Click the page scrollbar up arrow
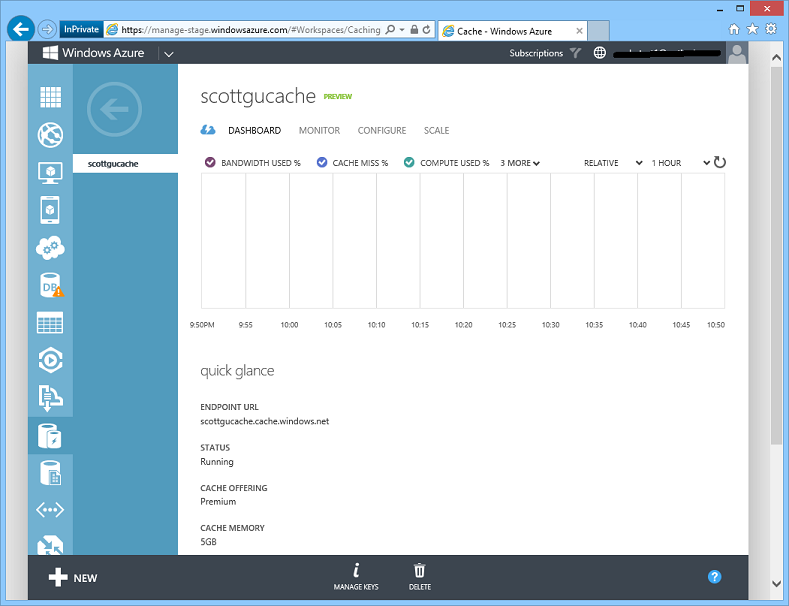The width and height of the screenshot is (789, 606). [776, 57]
